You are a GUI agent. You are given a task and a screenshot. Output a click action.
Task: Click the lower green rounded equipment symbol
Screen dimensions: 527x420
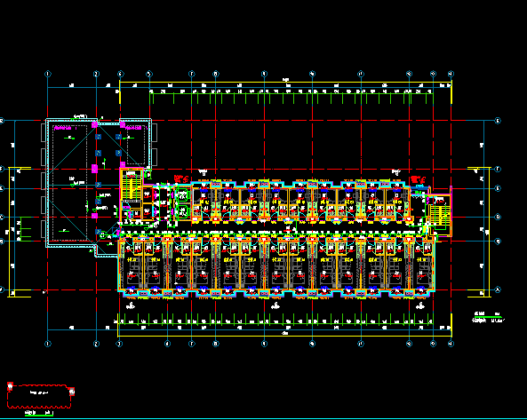182,212
